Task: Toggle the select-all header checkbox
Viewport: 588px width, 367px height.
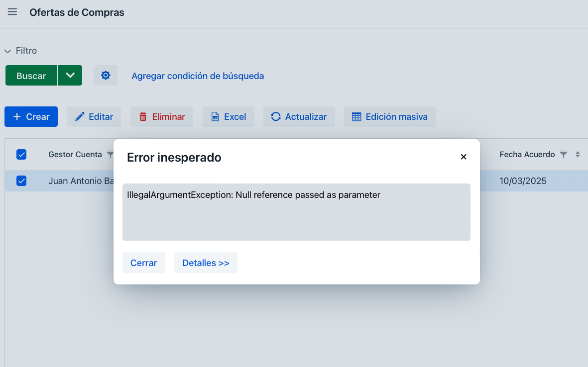Action: [21, 154]
